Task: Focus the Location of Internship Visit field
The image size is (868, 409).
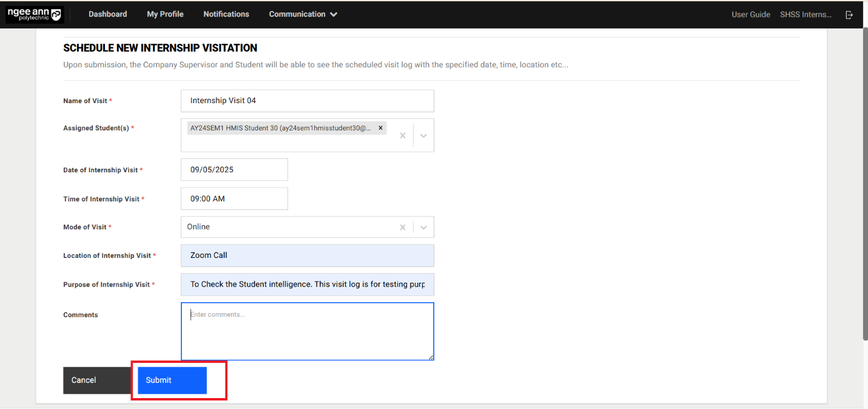Action: (307, 255)
